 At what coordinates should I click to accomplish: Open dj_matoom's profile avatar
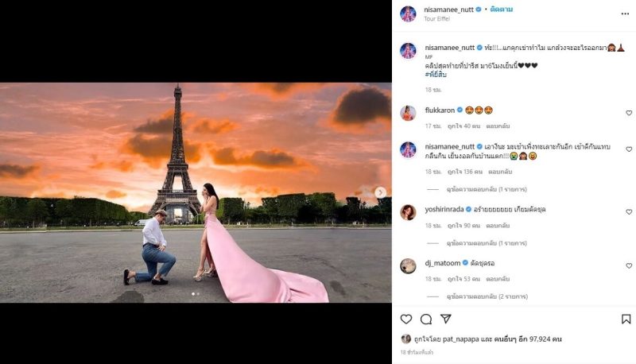[408, 266]
